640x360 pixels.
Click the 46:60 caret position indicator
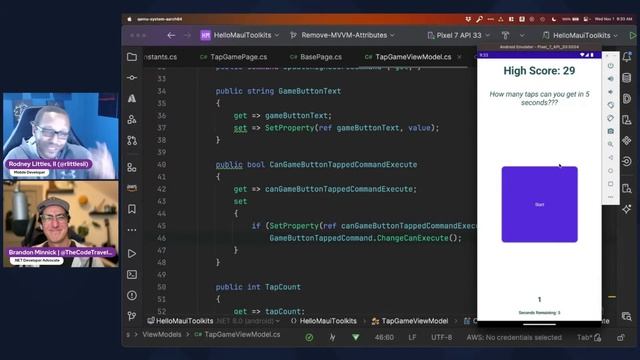pos(384,338)
